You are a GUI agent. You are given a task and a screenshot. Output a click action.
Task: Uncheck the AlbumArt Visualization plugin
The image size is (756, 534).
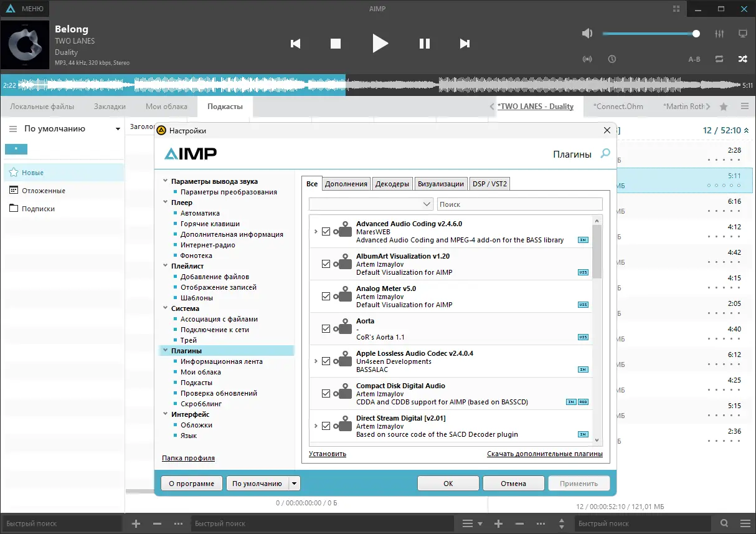click(x=326, y=264)
